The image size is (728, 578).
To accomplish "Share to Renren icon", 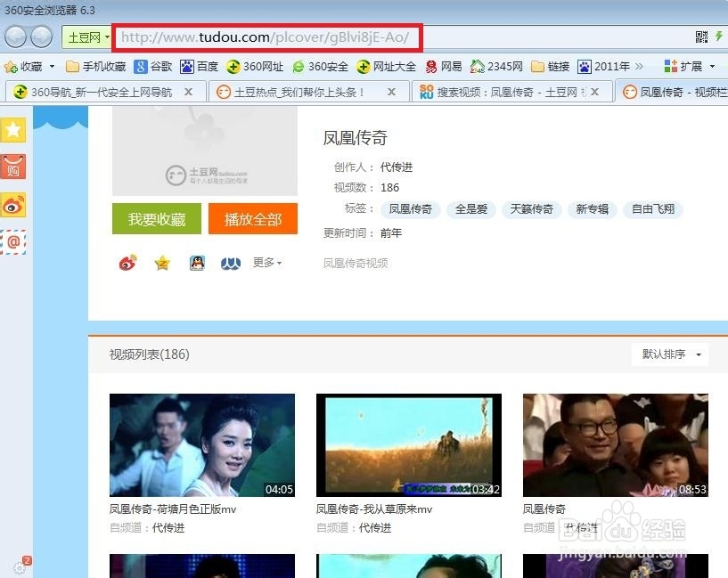I will tap(231, 264).
